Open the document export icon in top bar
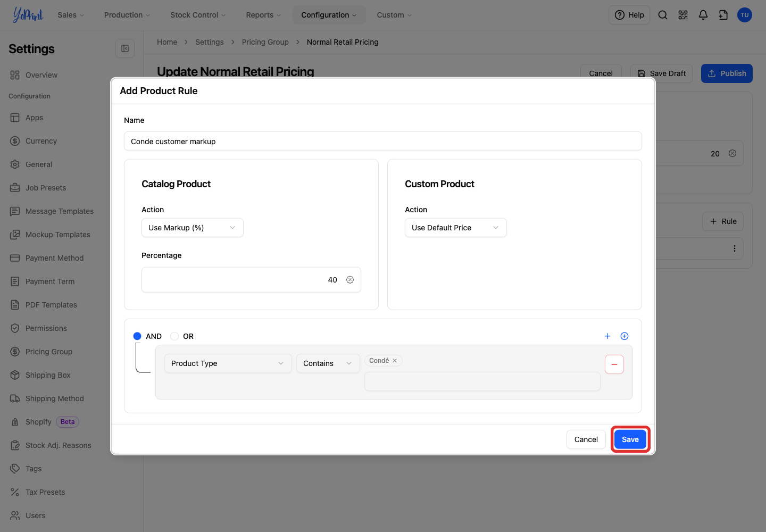The height and width of the screenshot is (532, 766). point(723,15)
